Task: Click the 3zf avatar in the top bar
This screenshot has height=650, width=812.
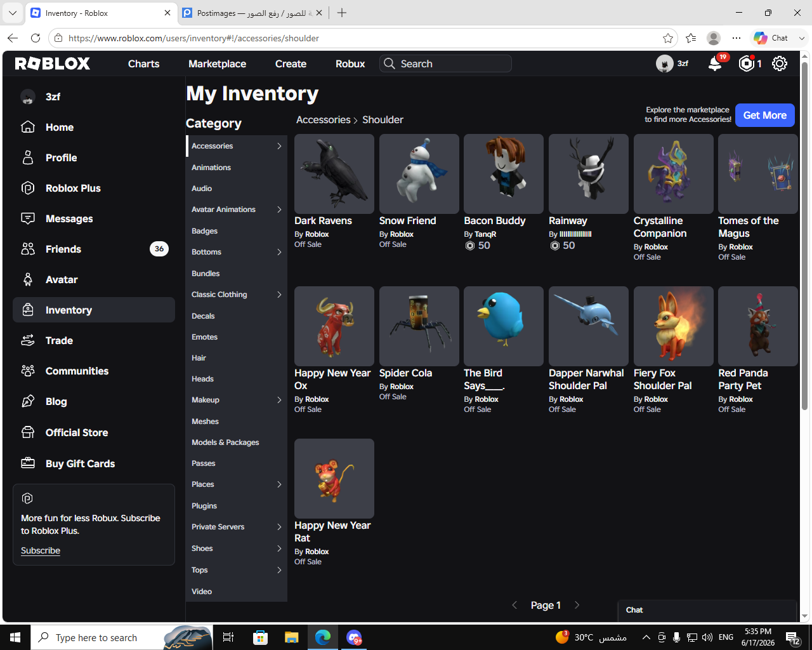Action: [664, 63]
